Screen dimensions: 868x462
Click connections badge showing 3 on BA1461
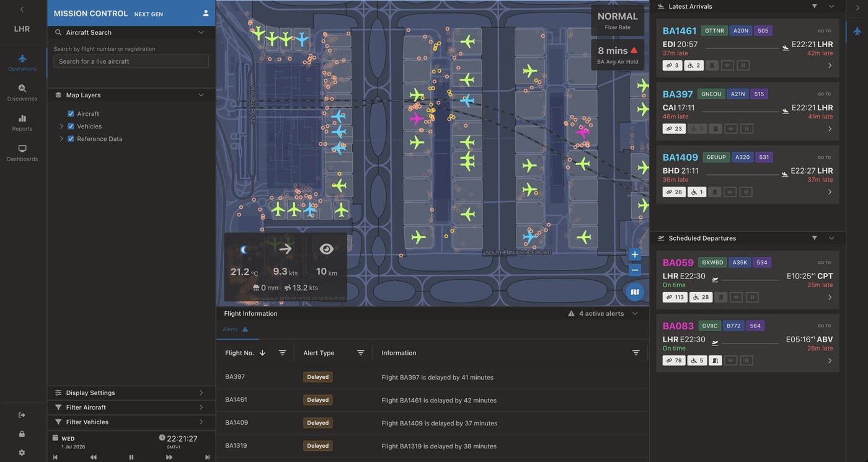(x=673, y=65)
